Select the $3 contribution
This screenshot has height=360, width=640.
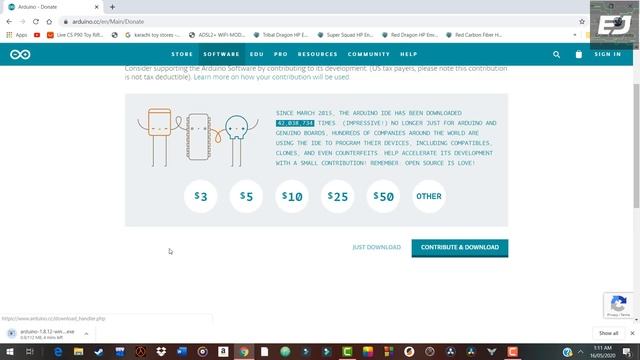coord(200,196)
